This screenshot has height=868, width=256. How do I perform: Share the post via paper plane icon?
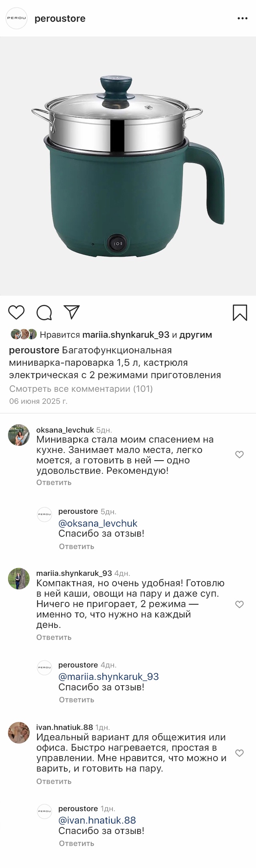(72, 312)
